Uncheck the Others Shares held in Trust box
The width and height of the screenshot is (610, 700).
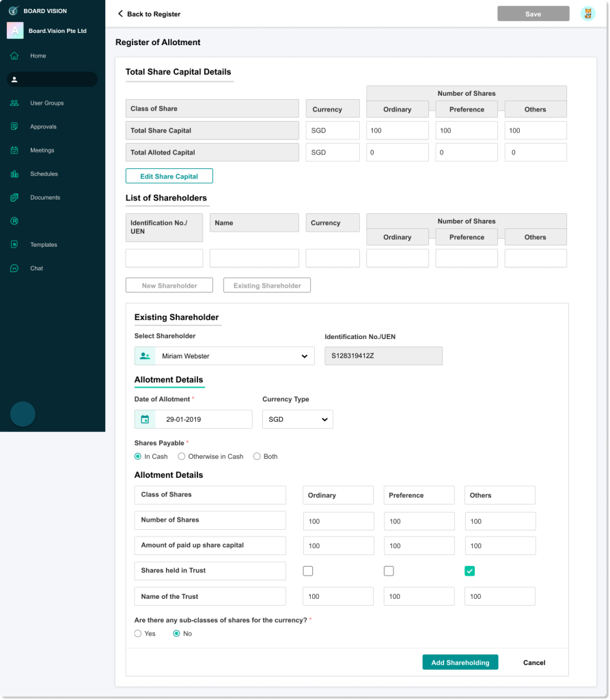pos(470,571)
